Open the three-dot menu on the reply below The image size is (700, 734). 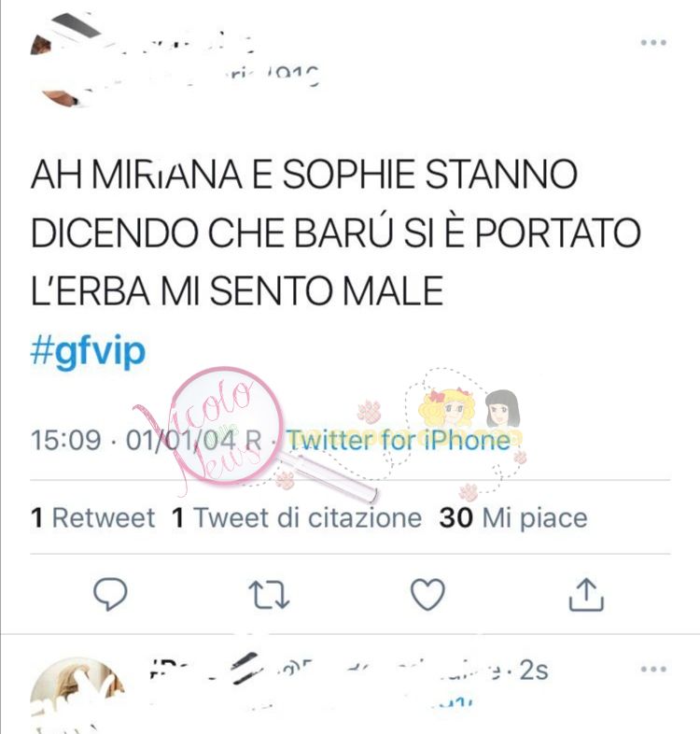[653, 669]
